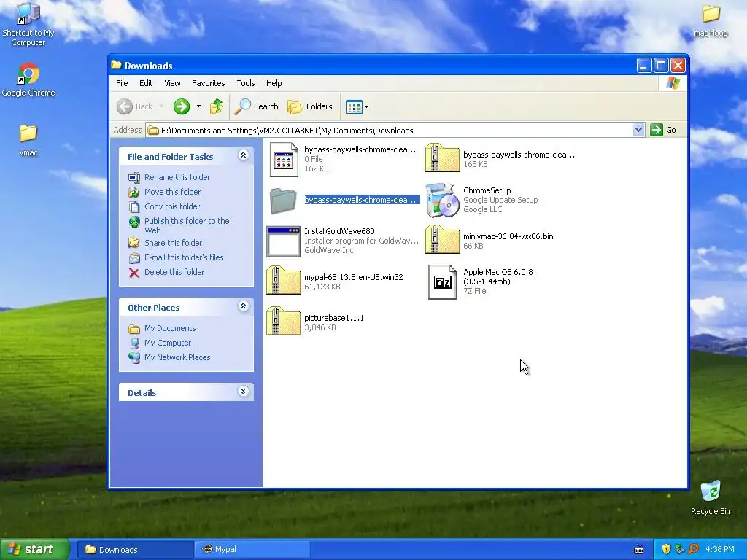
Task: Select the minivmac-36.04-wx86.bin zip icon
Action: [x=442, y=239]
